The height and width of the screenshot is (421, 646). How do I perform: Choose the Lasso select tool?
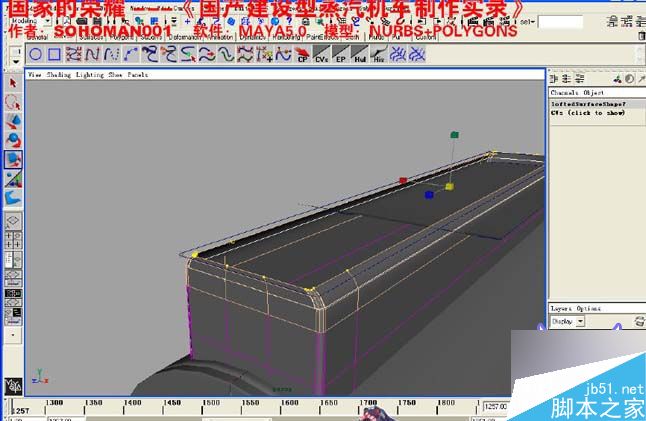tap(13, 102)
